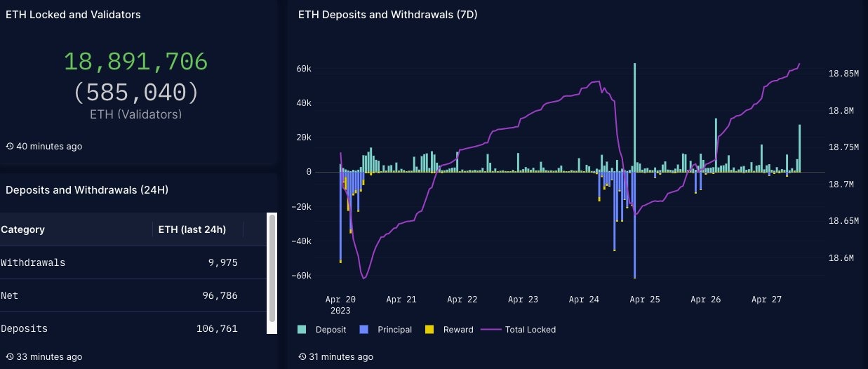868x369 pixels.
Task: Click the table's vertical scrollbar
Action: 272,274
